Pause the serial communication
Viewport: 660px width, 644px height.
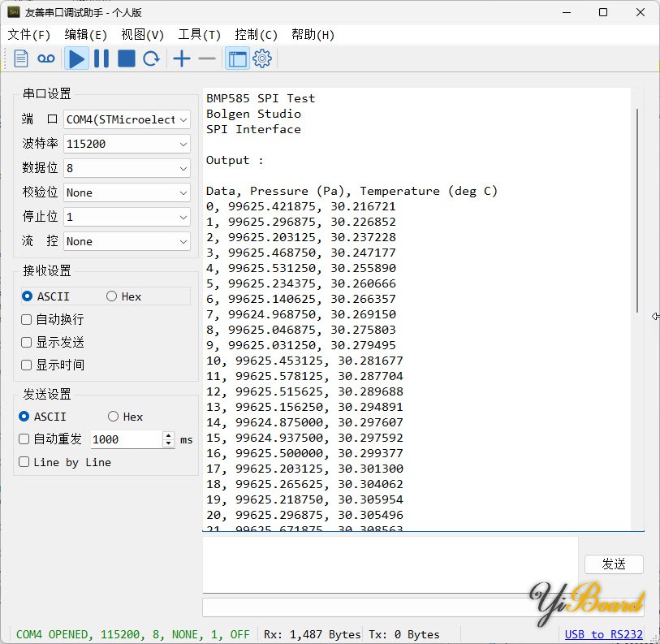coord(101,58)
